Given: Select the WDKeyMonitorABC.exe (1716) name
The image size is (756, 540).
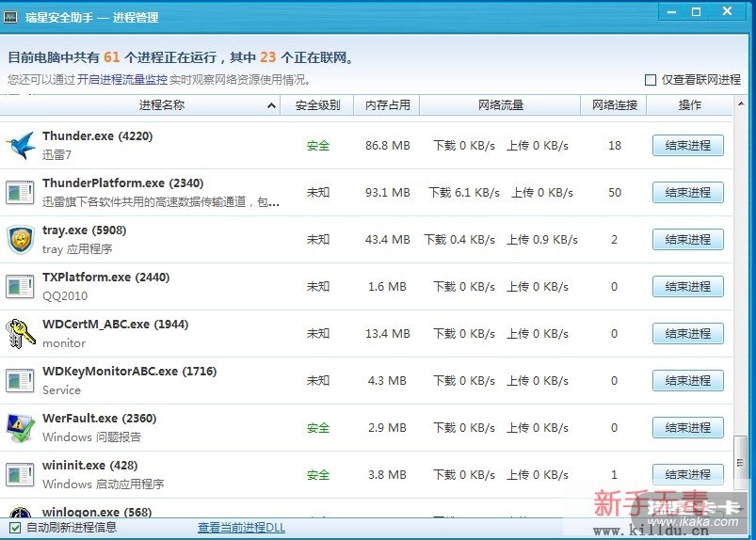Looking at the screenshot, I should tap(130, 372).
